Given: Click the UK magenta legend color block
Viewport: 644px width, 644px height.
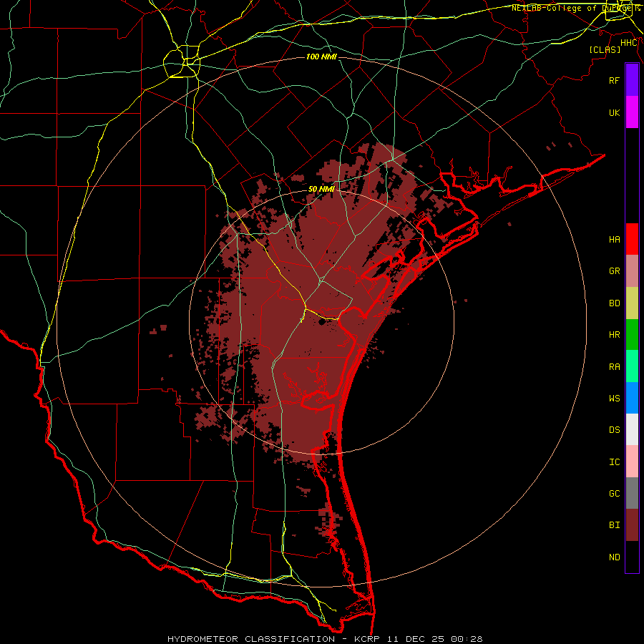Looking at the screenshot, I should click(632, 112).
